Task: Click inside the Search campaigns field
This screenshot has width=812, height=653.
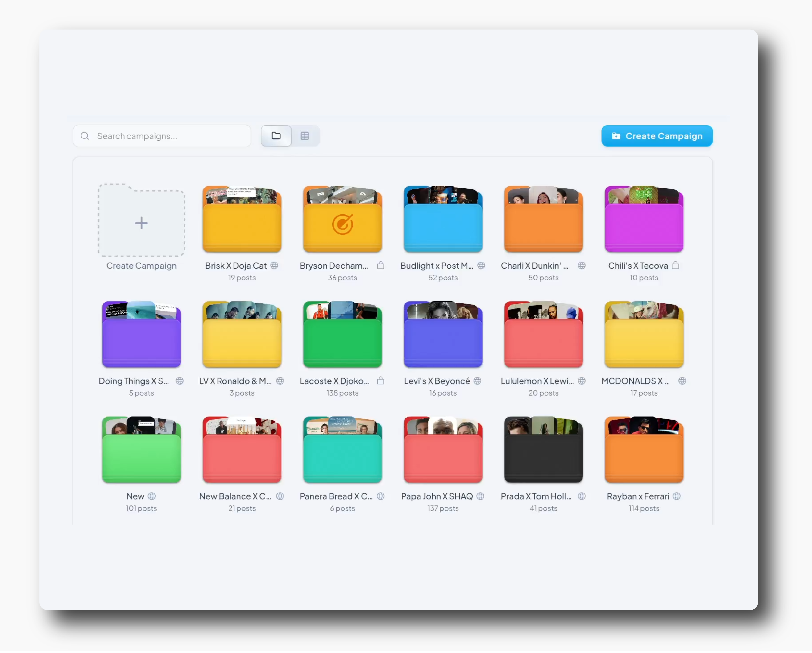Action: [162, 136]
